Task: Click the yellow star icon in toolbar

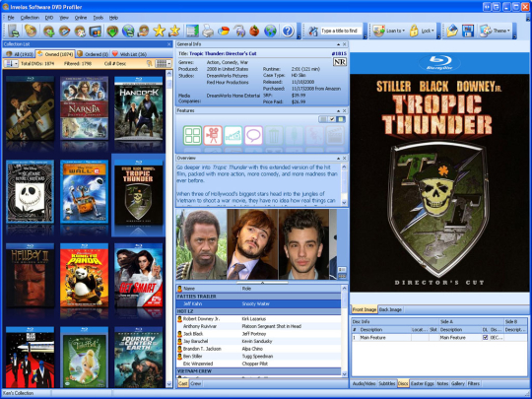Action: click(159, 32)
